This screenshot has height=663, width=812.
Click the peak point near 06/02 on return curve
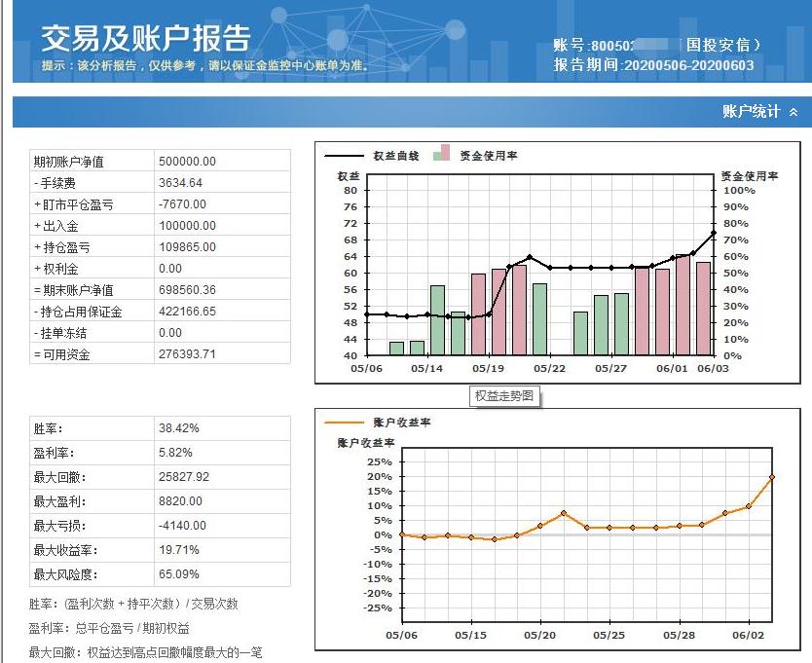click(x=771, y=477)
